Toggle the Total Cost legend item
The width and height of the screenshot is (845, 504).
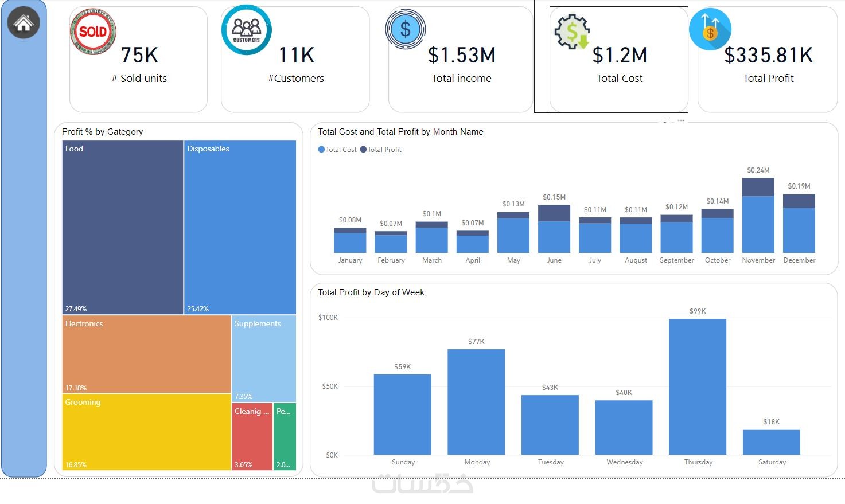click(337, 150)
